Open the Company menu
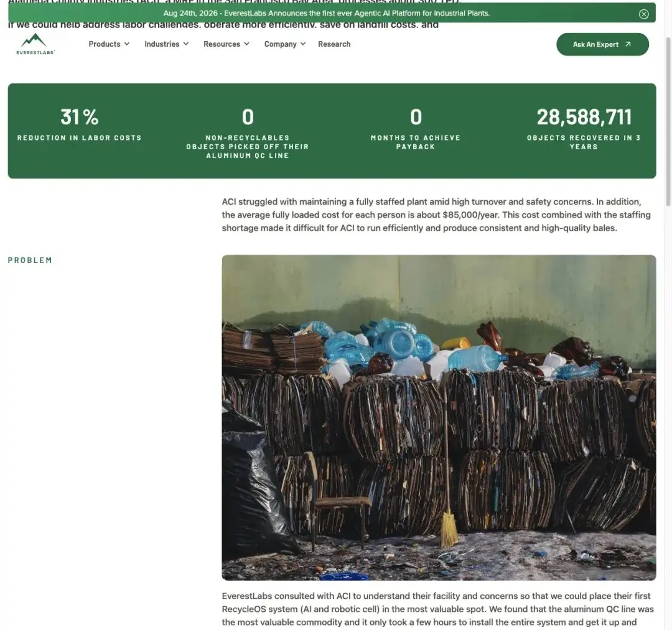The image size is (672, 630). coord(285,44)
